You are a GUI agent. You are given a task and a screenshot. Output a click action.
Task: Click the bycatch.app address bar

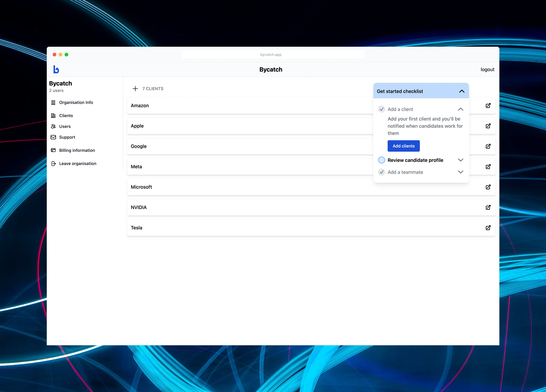coord(273,55)
